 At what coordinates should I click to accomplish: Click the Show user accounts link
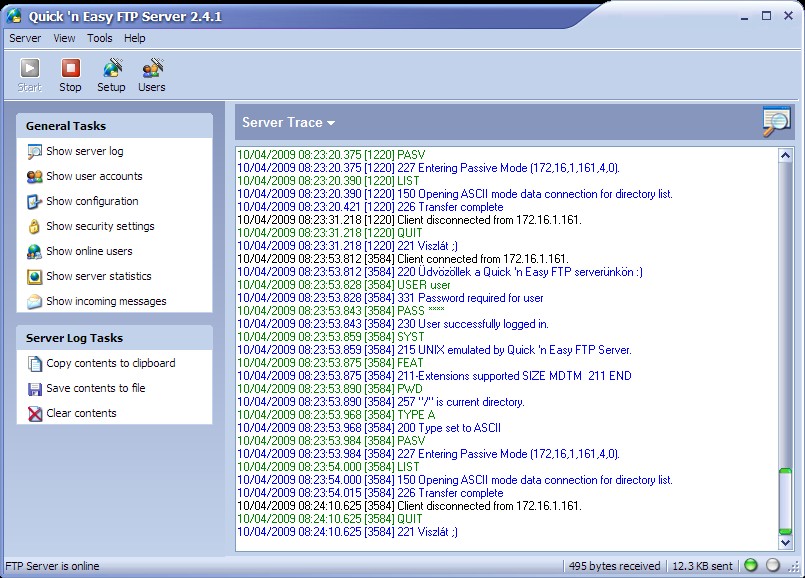[x=94, y=177]
